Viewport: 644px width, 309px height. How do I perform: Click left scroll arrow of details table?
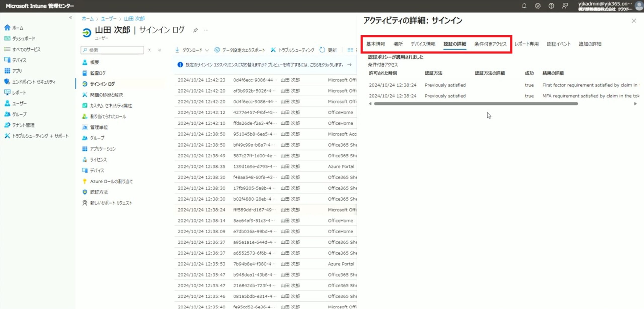(370, 104)
